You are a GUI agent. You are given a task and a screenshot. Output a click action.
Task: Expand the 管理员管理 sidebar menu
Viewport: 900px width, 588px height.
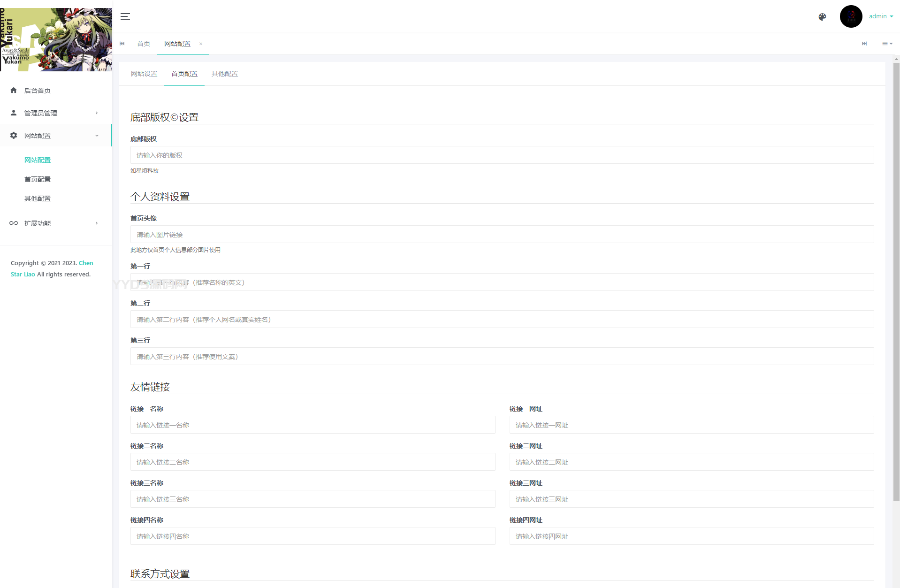coord(55,113)
